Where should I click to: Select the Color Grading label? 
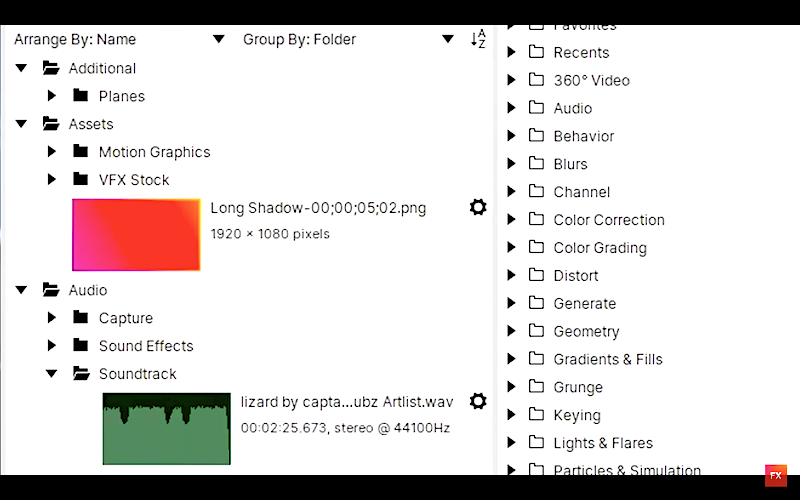point(600,248)
